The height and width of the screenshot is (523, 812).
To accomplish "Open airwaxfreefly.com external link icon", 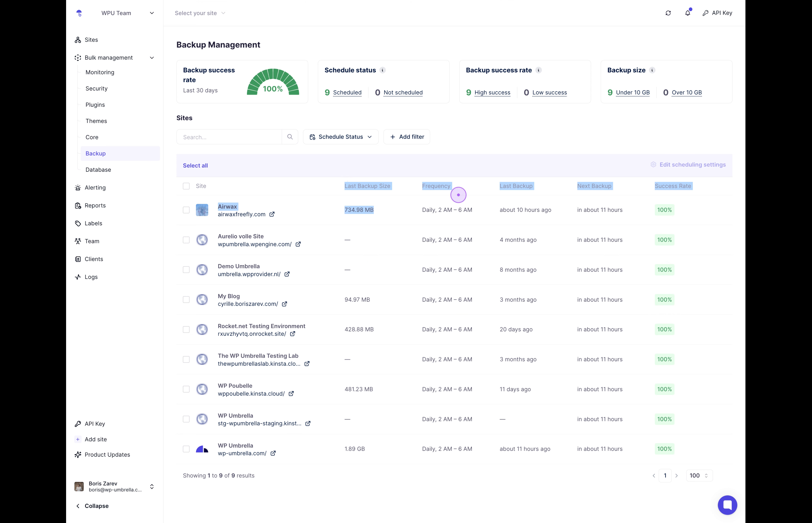I will coord(272,214).
